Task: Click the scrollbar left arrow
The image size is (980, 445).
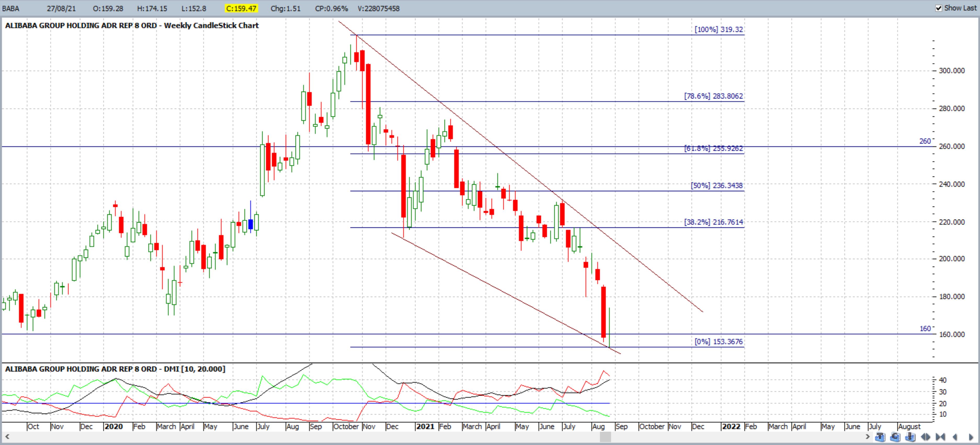Action: (x=7, y=437)
